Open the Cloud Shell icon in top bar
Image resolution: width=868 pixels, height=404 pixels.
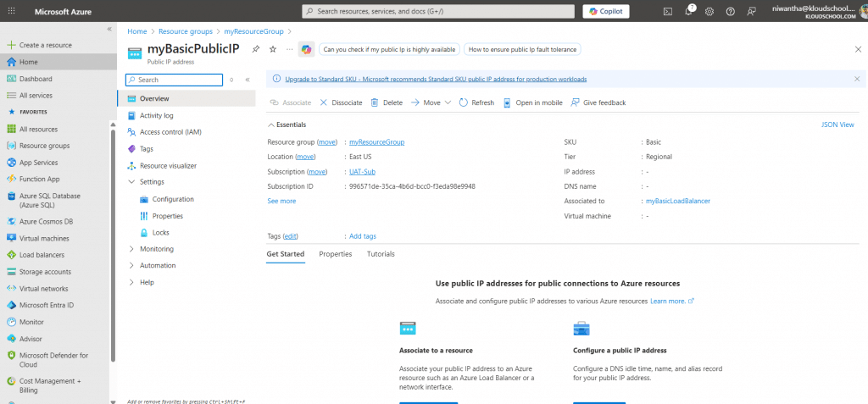pyautogui.click(x=668, y=11)
